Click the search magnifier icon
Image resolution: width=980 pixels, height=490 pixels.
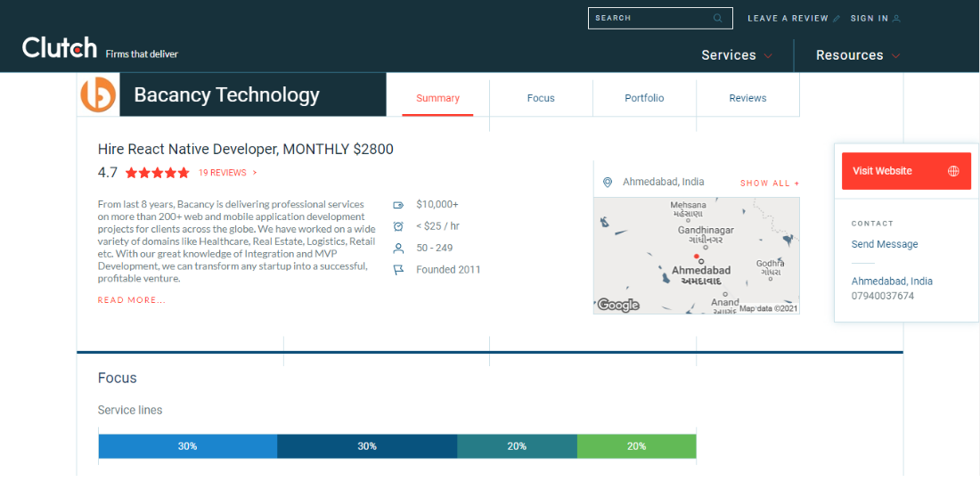tap(717, 18)
